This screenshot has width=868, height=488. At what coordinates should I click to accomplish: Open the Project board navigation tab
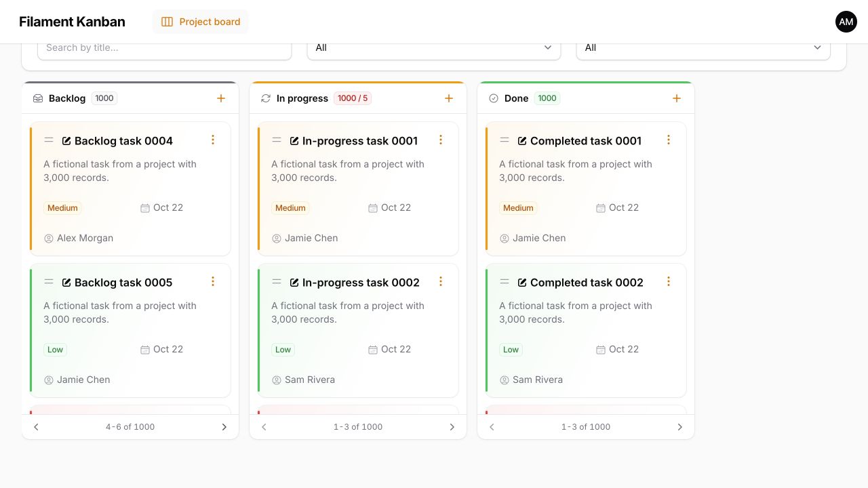[x=201, y=22]
